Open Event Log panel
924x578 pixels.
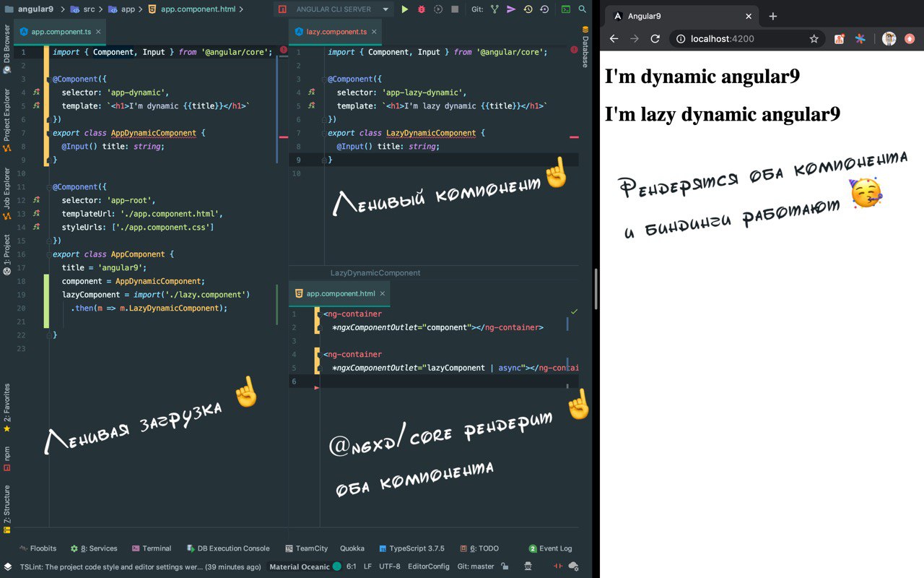(550, 548)
